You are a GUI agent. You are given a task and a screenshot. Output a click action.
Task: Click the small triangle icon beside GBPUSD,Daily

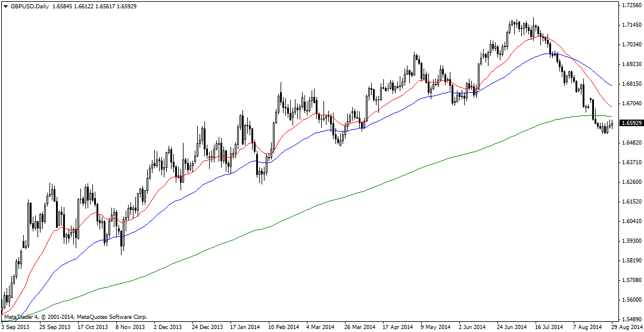5,6
